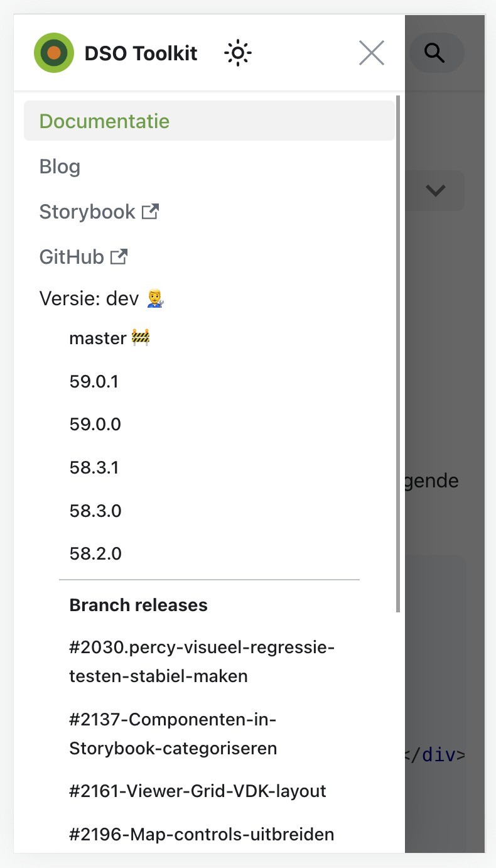Expand the Branch releases section
Screen dimensions: 496x868
click(138, 605)
